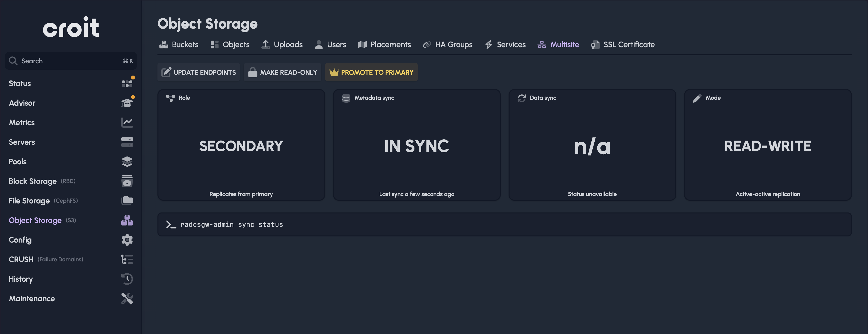Click the Update Endpoints button
The image size is (868, 334).
tap(199, 72)
